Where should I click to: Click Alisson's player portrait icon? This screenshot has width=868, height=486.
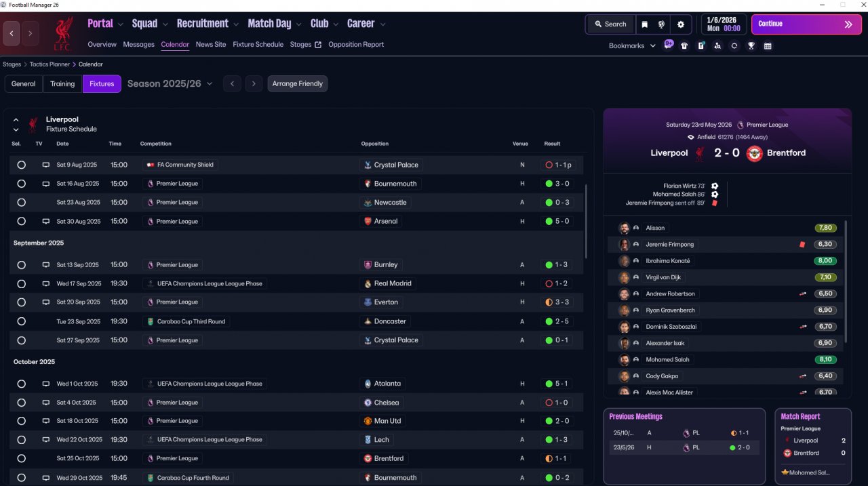click(624, 228)
